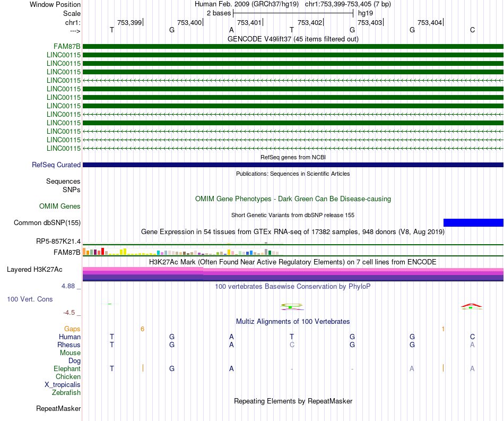Click the blue dbSNP variant block

(x=473, y=222)
